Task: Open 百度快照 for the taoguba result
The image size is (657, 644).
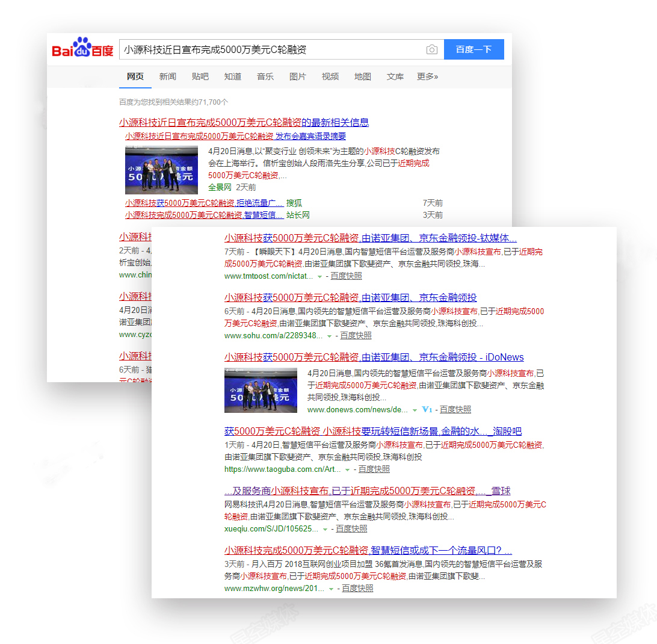Action: pos(374,469)
